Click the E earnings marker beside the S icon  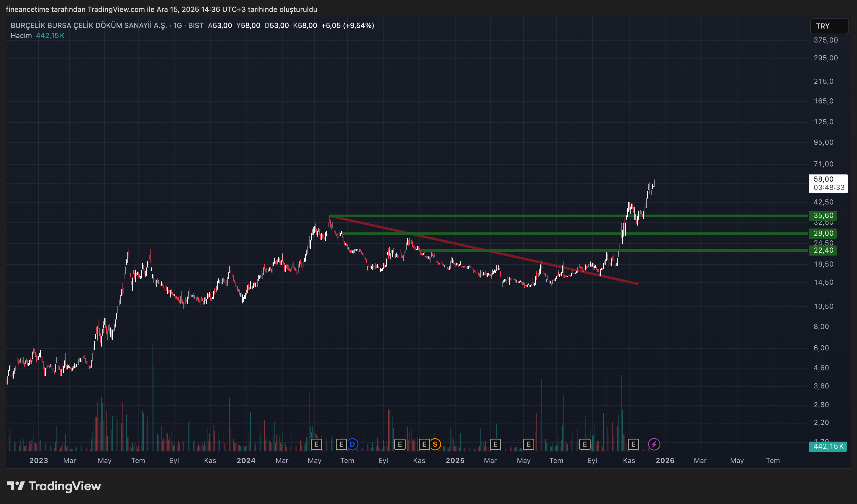tap(424, 444)
